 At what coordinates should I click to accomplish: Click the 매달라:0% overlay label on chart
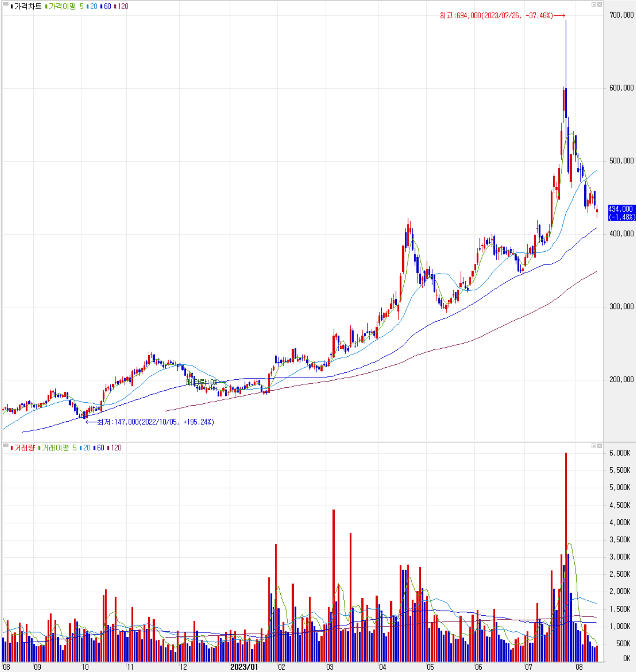point(202,382)
